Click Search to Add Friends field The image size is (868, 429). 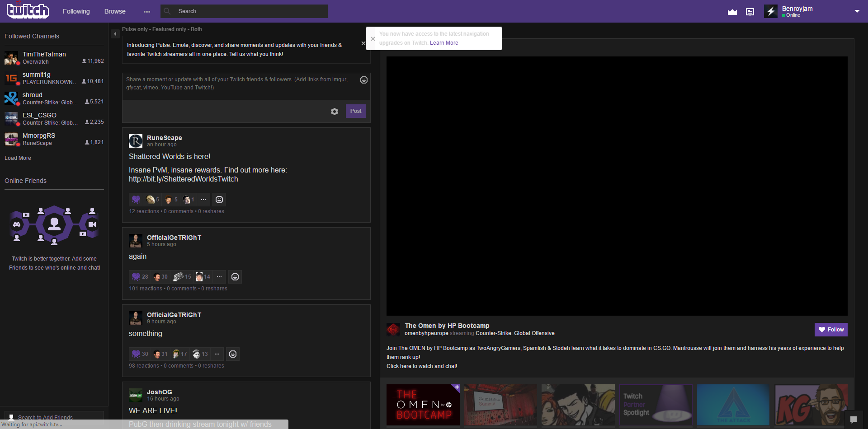point(54,417)
